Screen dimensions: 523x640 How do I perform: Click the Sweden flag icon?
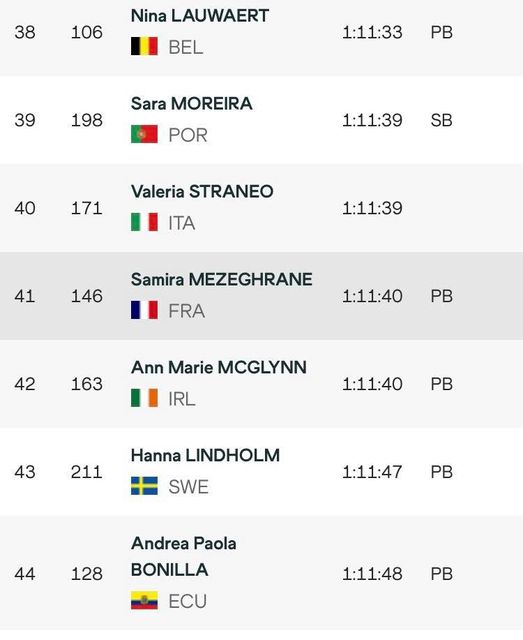pos(144,486)
